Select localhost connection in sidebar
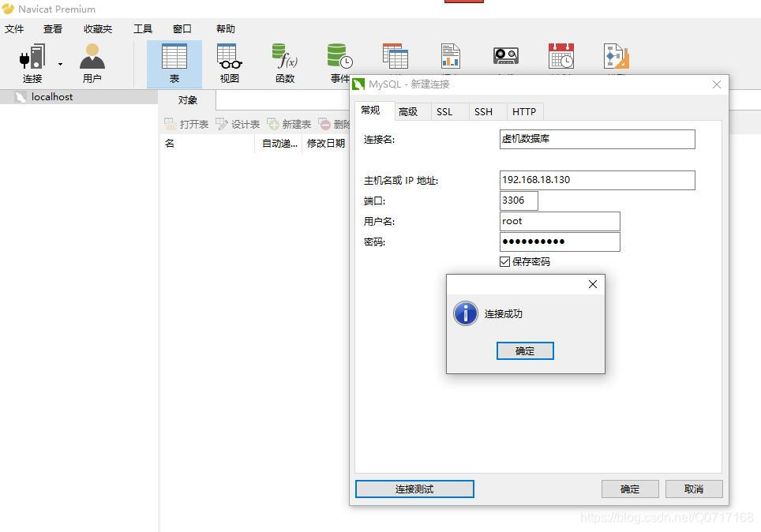This screenshot has height=532, width=761. [x=79, y=97]
